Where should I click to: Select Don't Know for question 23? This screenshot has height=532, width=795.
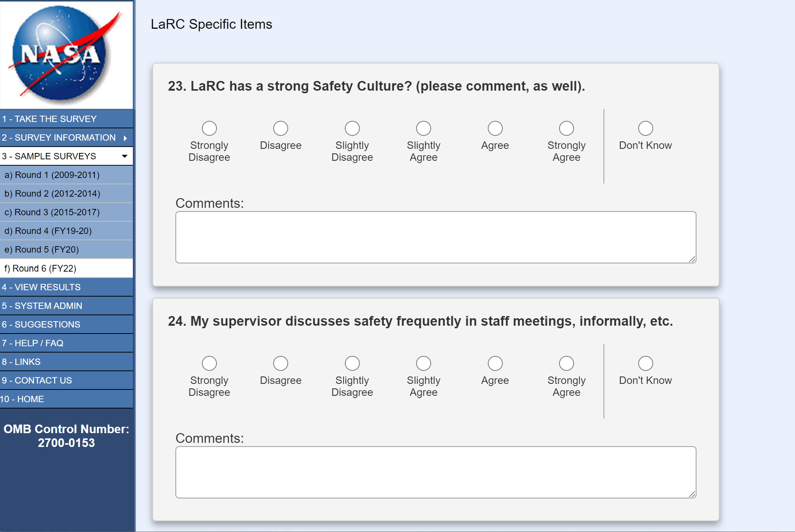point(645,128)
